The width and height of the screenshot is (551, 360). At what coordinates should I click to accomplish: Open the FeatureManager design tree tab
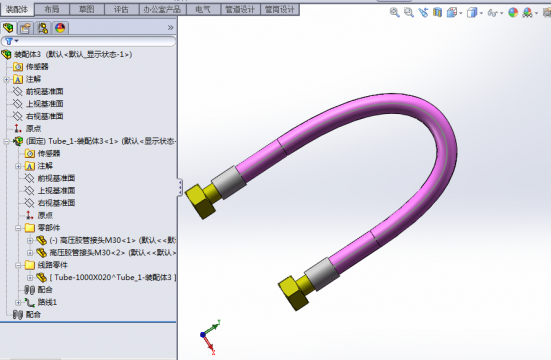tap(8, 28)
